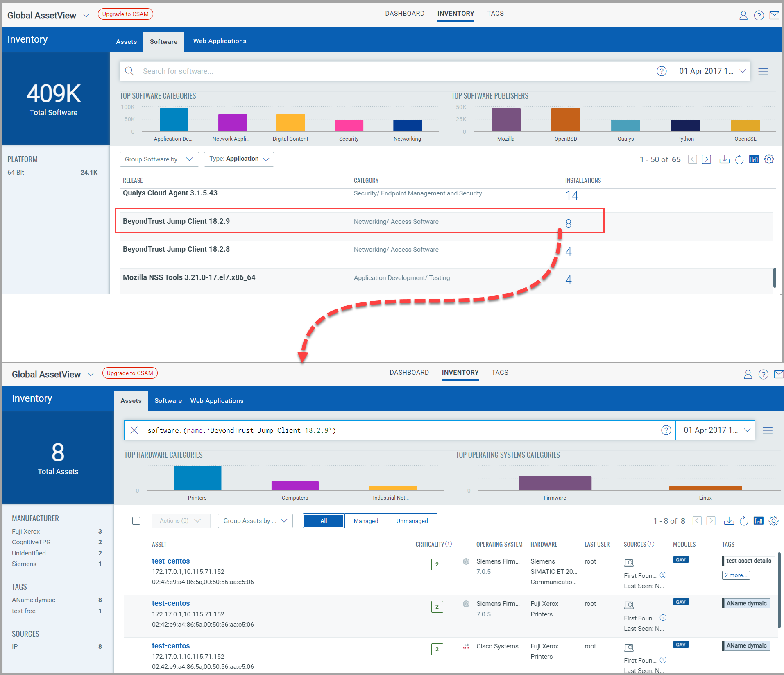Open settings gear in assets toolbar

point(773,521)
